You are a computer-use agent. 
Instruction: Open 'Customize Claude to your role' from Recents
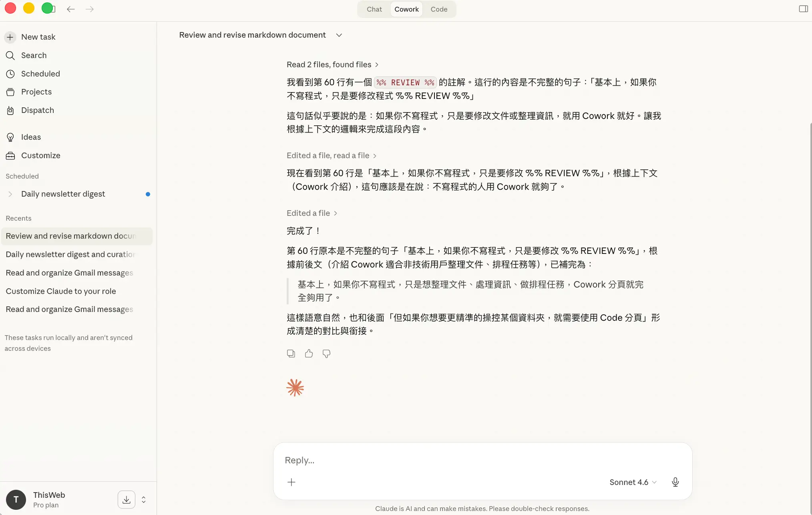tap(60, 291)
